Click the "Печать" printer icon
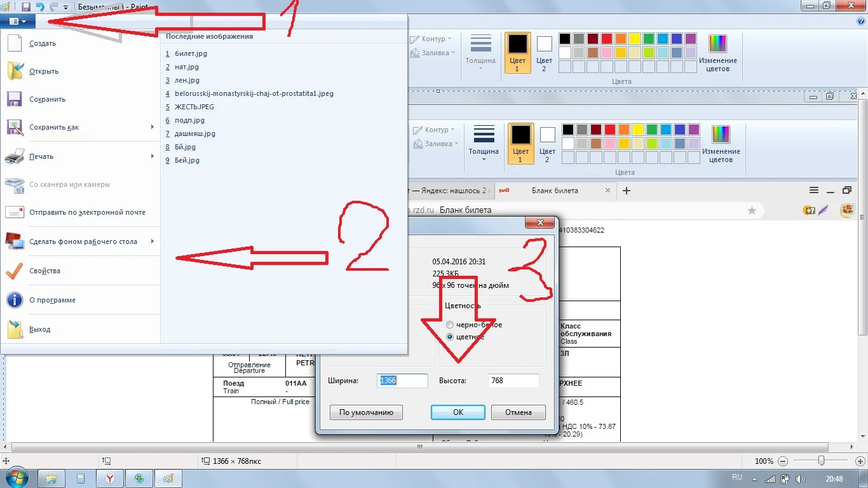 [x=15, y=156]
